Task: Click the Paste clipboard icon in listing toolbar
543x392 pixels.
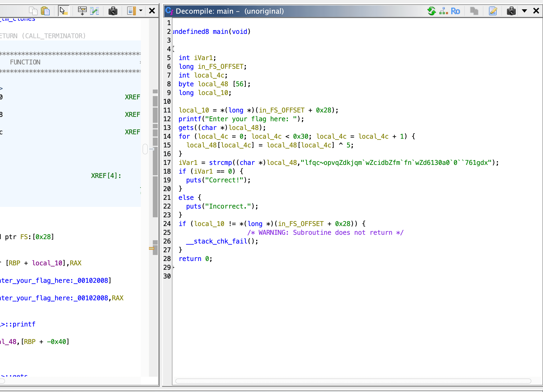Action: 45,11
